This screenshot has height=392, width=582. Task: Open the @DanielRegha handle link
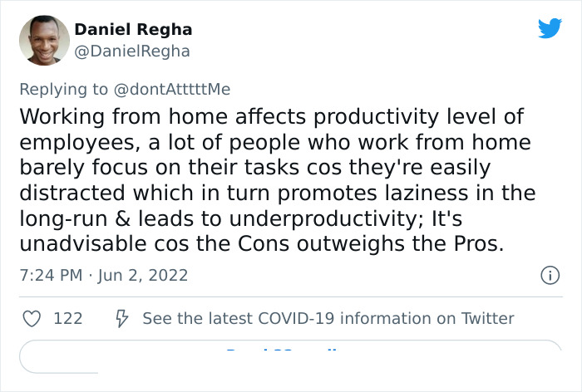(x=132, y=51)
